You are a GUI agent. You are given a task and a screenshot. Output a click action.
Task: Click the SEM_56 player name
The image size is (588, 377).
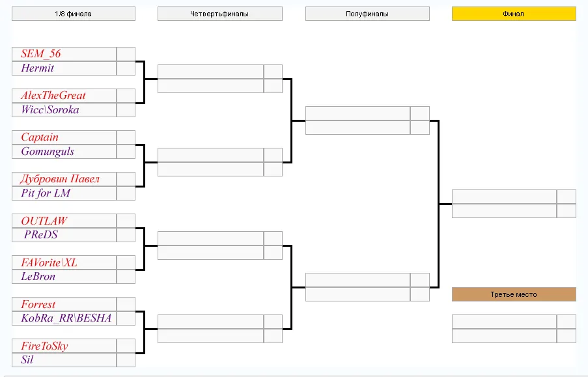tap(40, 53)
